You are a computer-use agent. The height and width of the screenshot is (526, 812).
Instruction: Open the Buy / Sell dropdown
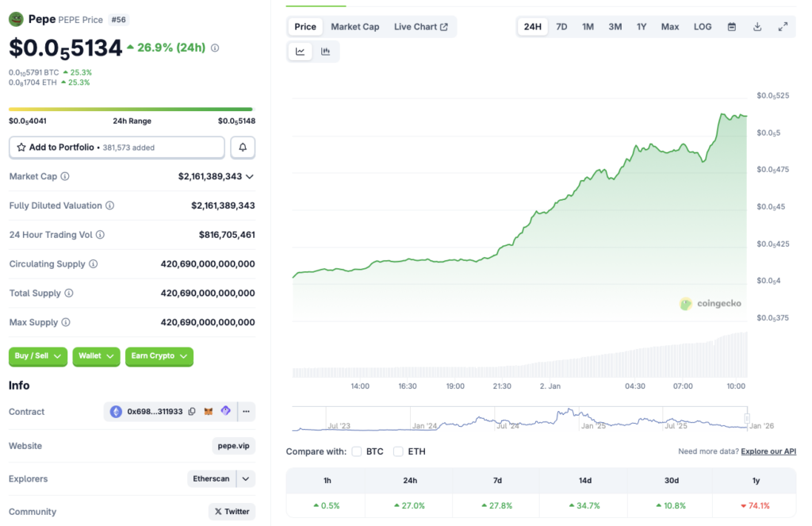tap(38, 356)
